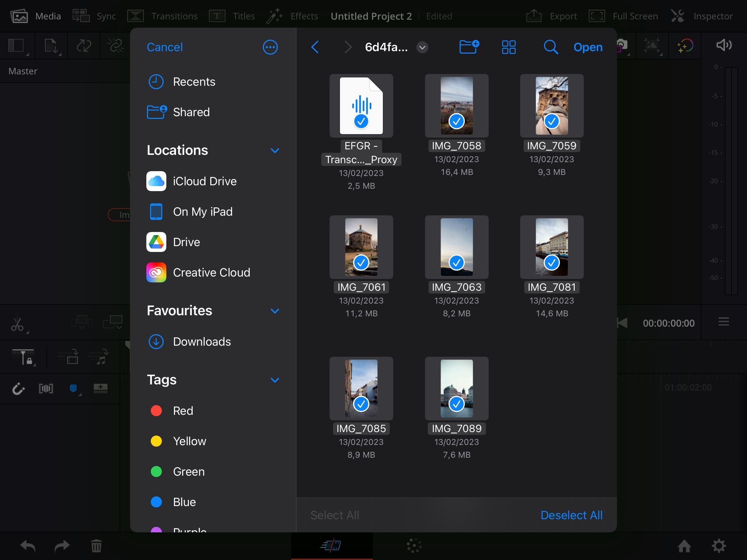Uncheck the EFGR Transcode Proxy audio file

click(361, 121)
